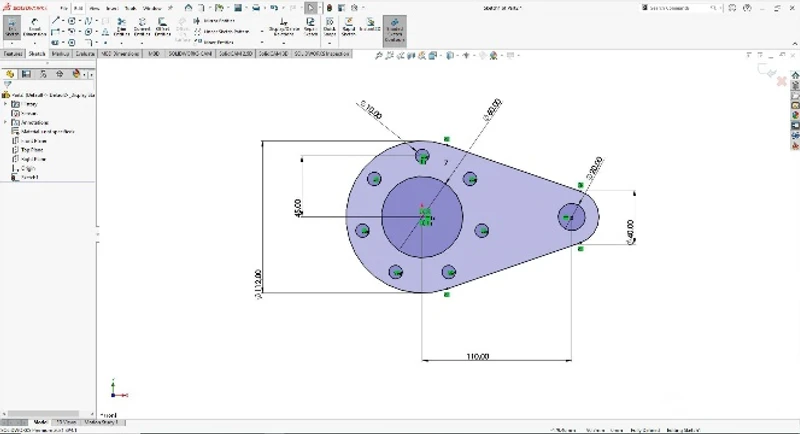The height and width of the screenshot is (434, 800).
Task: Click the Home icon in top toolbar
Action: tap(188, 8)
